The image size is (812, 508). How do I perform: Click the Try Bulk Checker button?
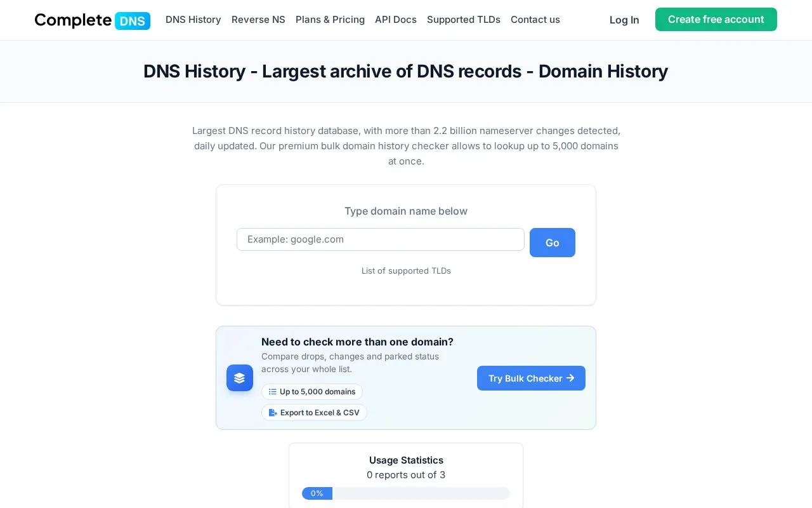tap(531, 378)
